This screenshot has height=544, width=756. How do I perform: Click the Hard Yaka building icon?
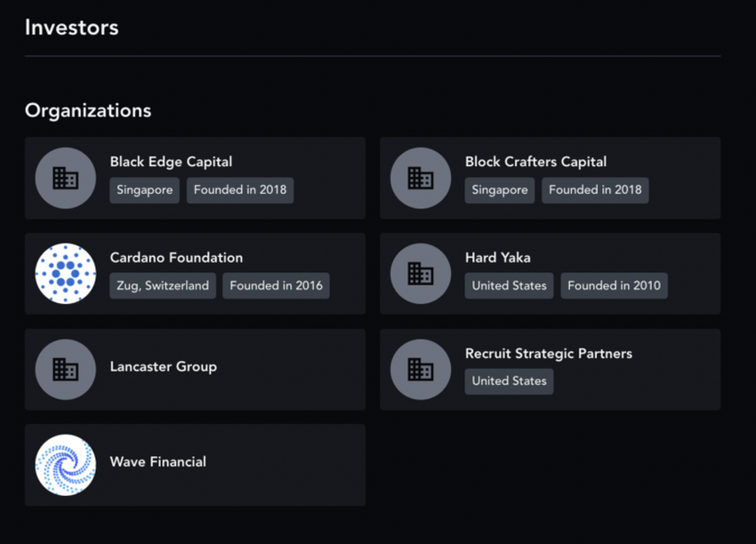[421, 274]
